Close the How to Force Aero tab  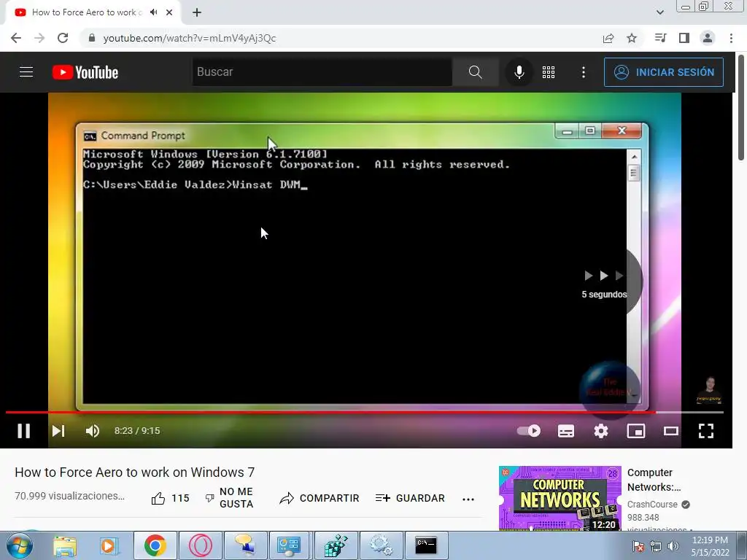coord(169,12)
